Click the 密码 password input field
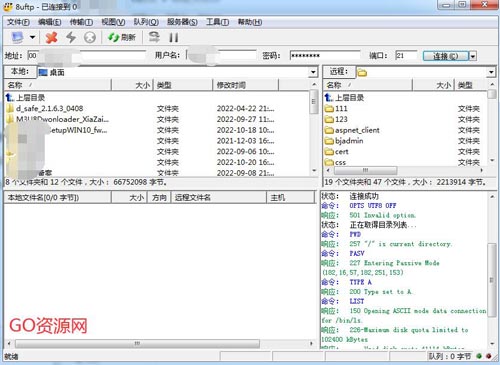Viewport: 500px width, 365px height. (325, 55)
